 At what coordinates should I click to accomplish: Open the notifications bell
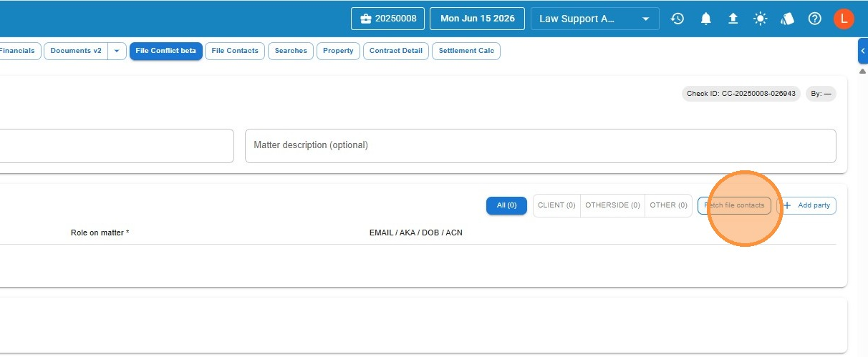click(x=706, y=19)
